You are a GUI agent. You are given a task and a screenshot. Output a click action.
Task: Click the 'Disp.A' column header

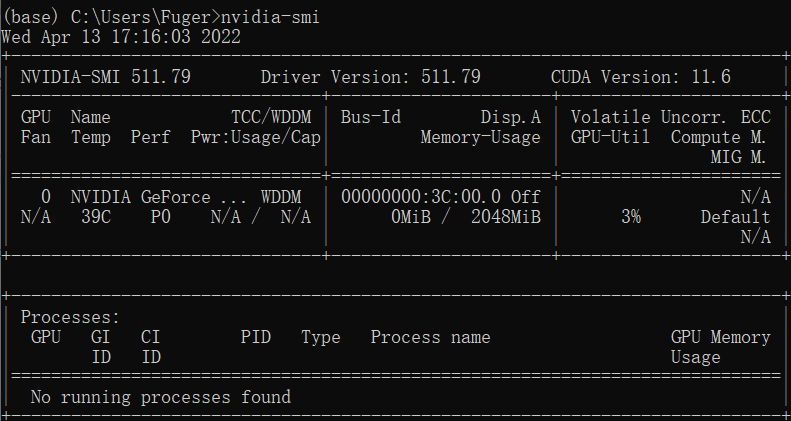(511, 117)
